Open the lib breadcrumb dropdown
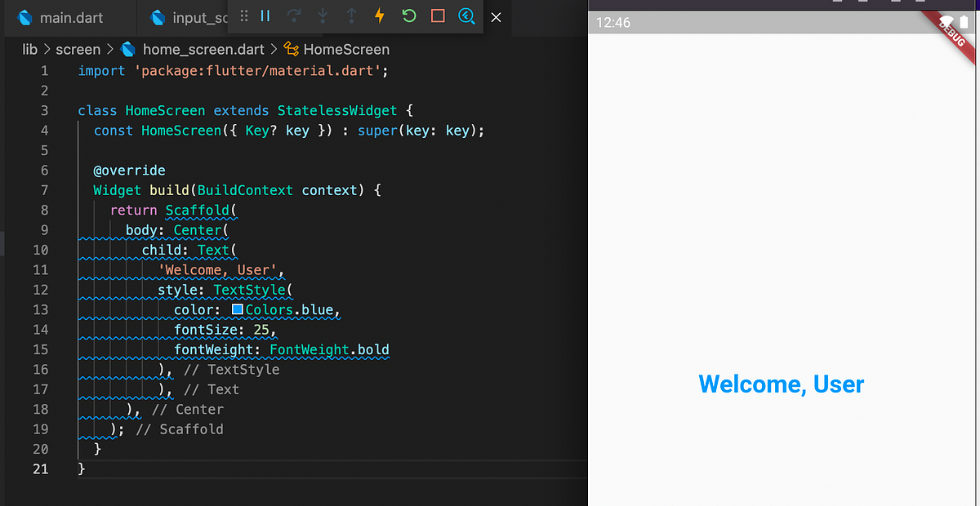 click(x=29, y=49)
